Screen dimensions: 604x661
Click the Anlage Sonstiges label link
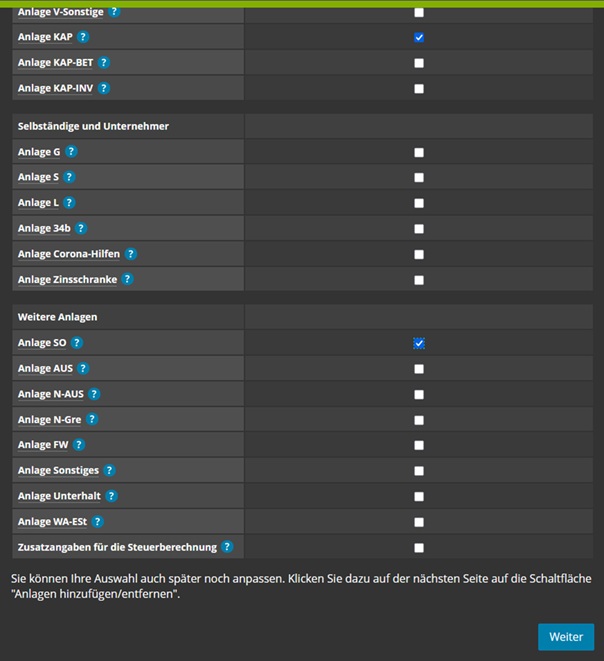tap(58, 470)
